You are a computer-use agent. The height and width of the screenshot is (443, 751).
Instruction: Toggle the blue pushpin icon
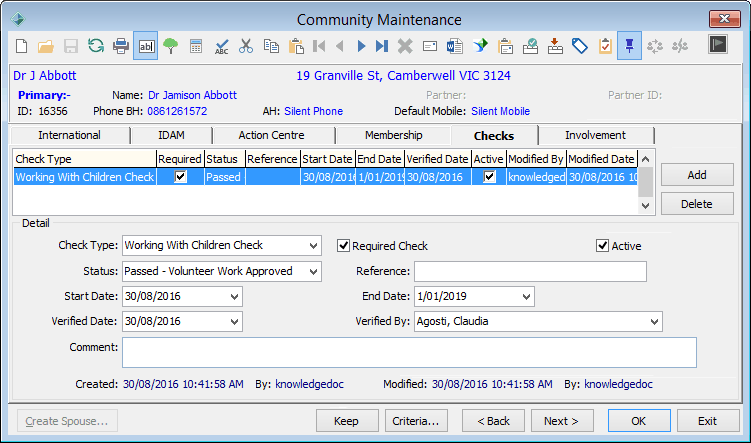click(629, 46)
